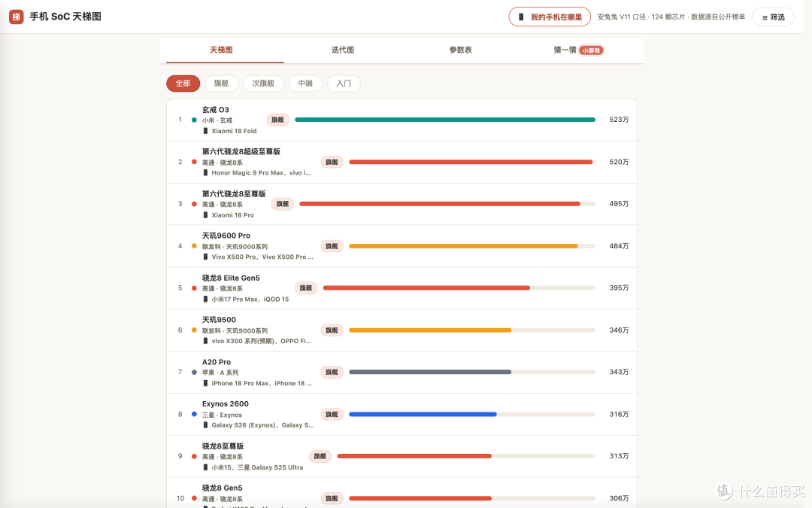Select the 次旗舰 filter chip
This screenshot has width=812, height=508.
[263, 84]
